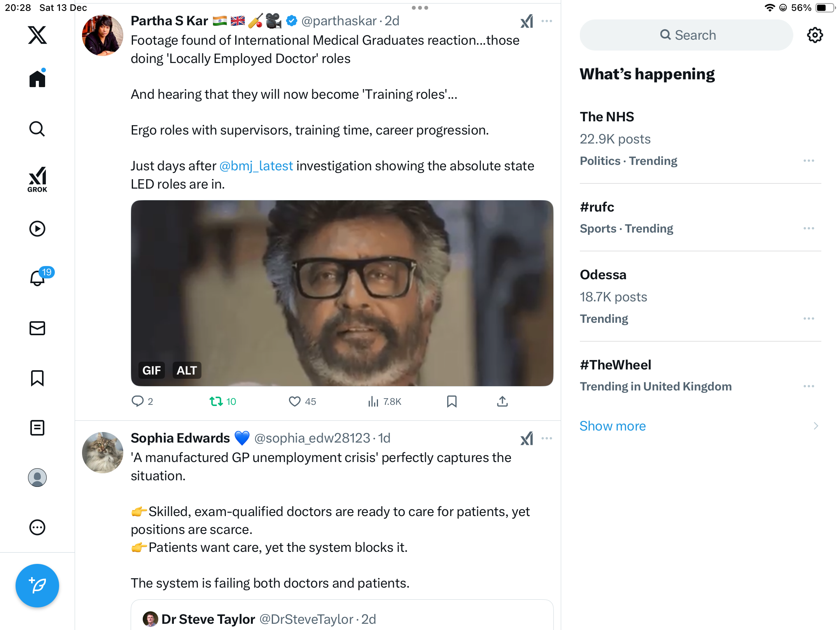Viewport: 840px width, 630px height.
Task: Open Grok from the sidebar
Action: [37, 179]
